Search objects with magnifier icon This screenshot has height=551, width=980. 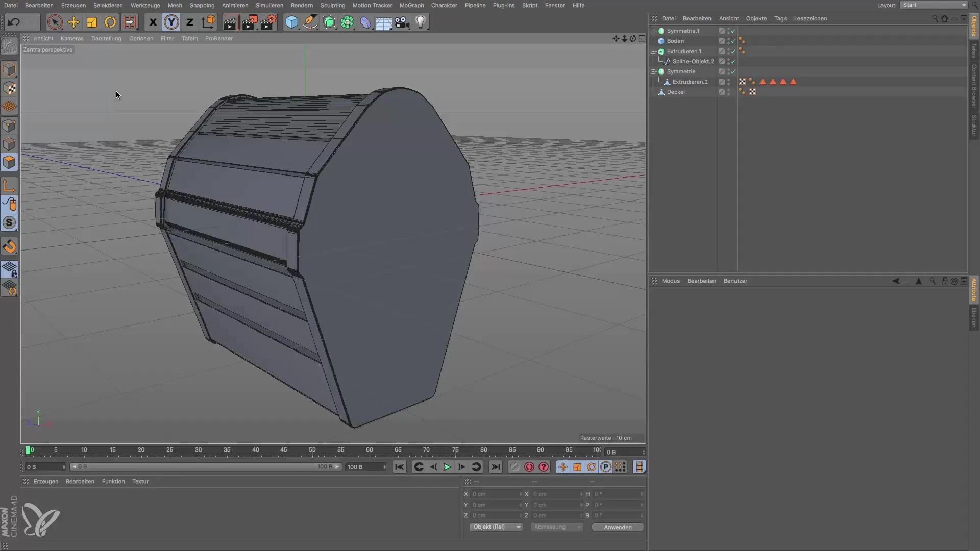point(935,18)
